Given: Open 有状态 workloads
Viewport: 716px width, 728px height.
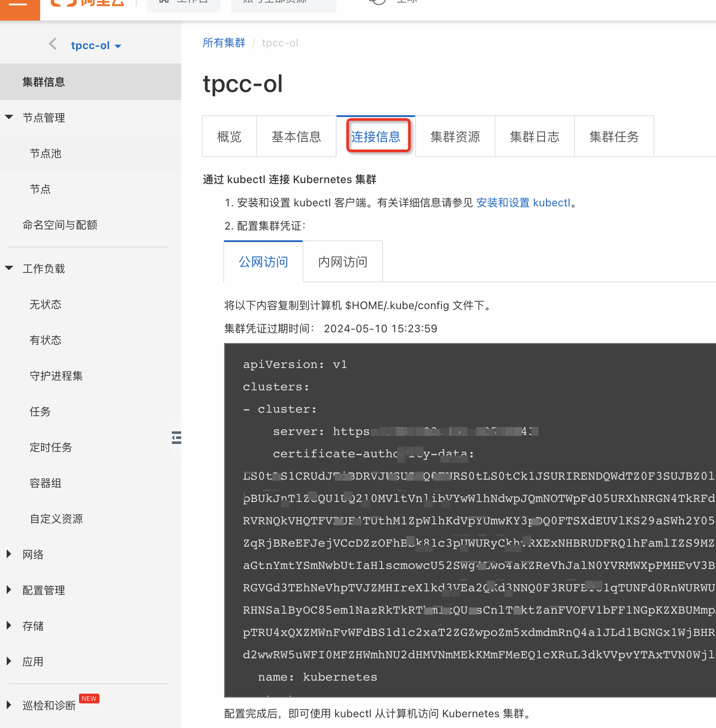Looking at the screenshot, I should pyautogui.click(x=46, y=340).
